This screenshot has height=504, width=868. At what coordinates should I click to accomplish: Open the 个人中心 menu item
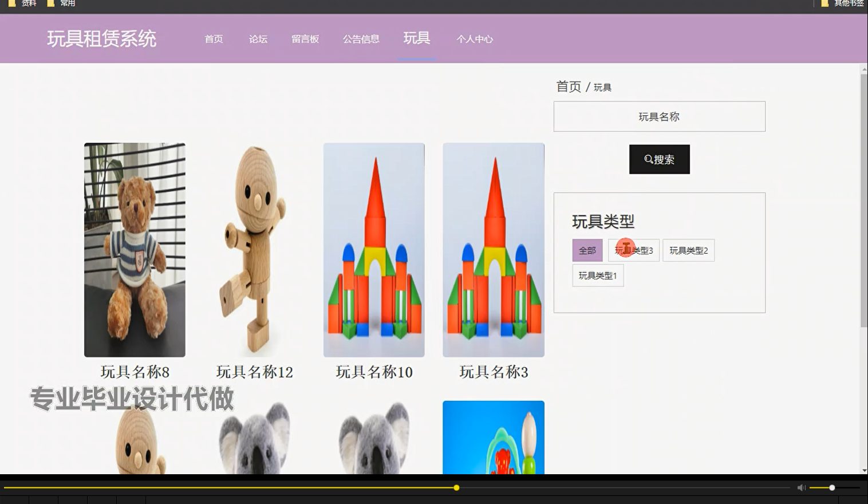click(x=475, y=39)
